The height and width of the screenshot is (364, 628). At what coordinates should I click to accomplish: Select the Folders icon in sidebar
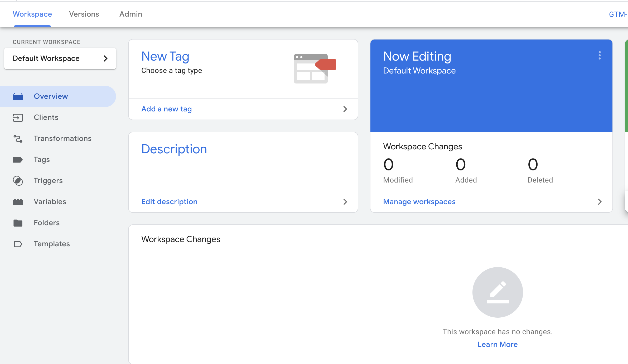[18, 223]
